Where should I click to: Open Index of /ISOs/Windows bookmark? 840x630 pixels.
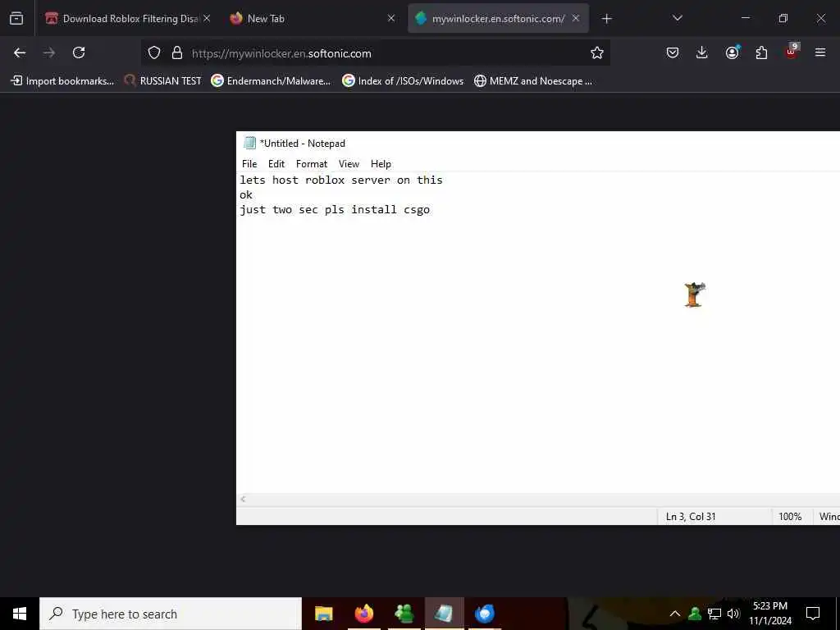[x=403, y=81]
